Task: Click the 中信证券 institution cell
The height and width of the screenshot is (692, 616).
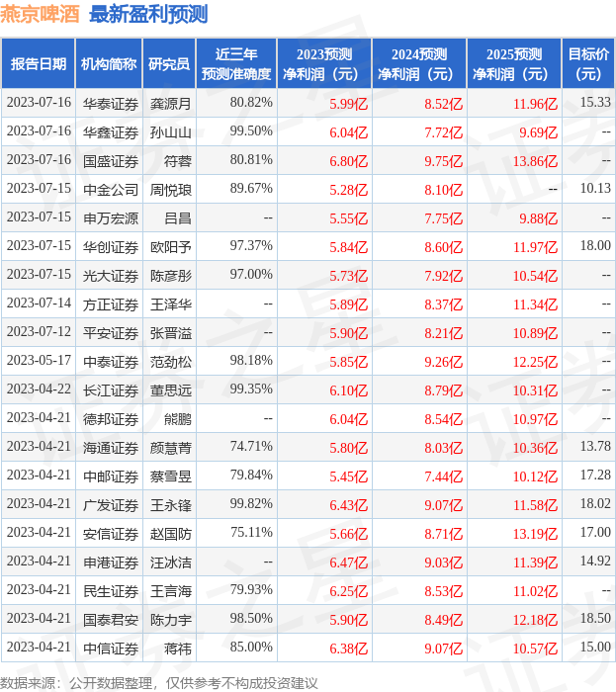Action: pos(111,649)
